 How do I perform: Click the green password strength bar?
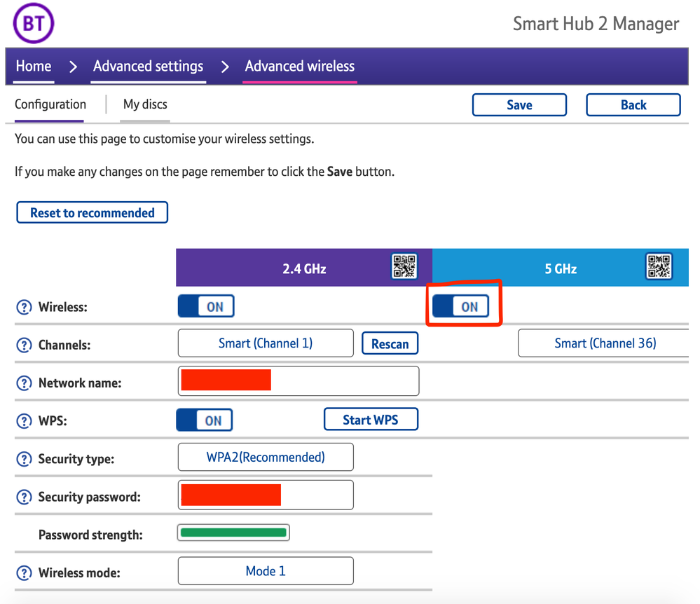[233, 533]
